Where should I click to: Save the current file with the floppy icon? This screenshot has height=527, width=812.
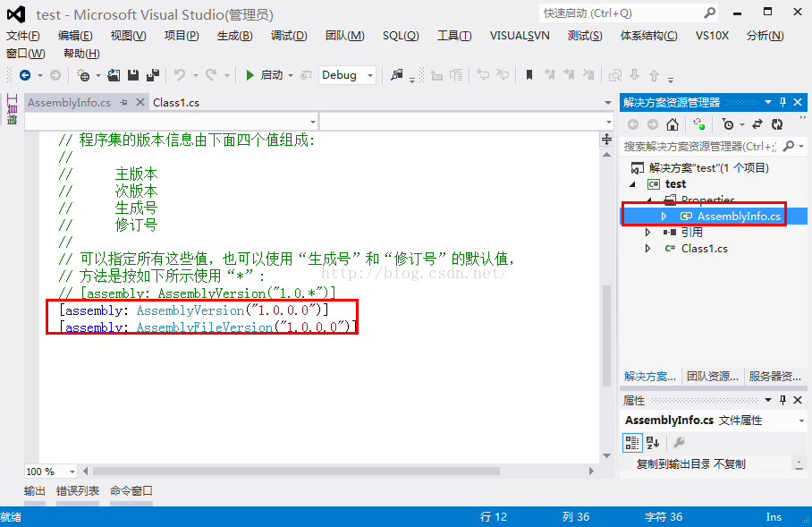coord(133,76)
